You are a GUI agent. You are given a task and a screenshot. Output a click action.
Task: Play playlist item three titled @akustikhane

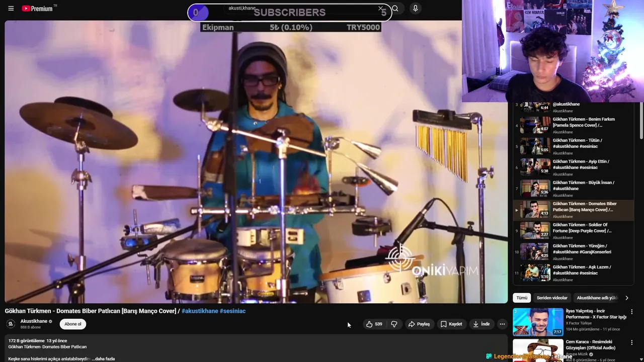574,108
